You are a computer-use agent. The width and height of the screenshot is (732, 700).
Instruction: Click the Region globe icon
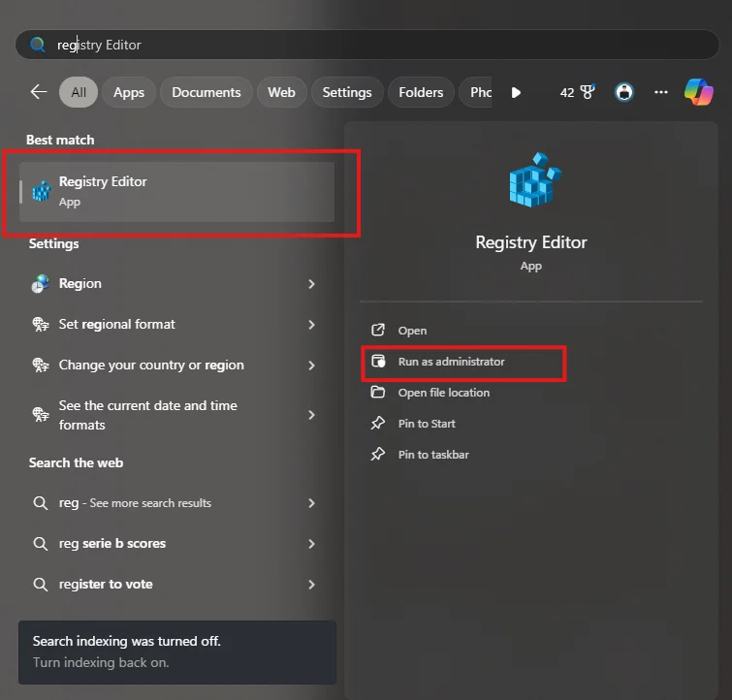(41, 283)
